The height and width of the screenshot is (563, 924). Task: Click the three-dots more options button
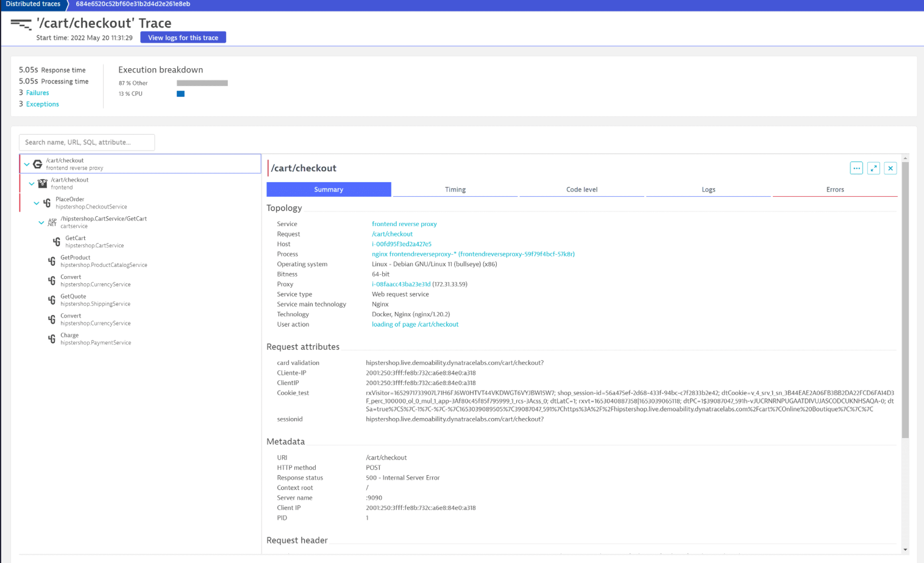[x=856, y=168]
